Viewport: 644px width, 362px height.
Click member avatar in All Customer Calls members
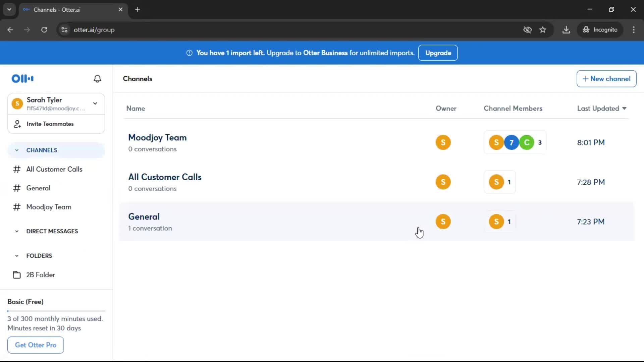tap(496, 182)
